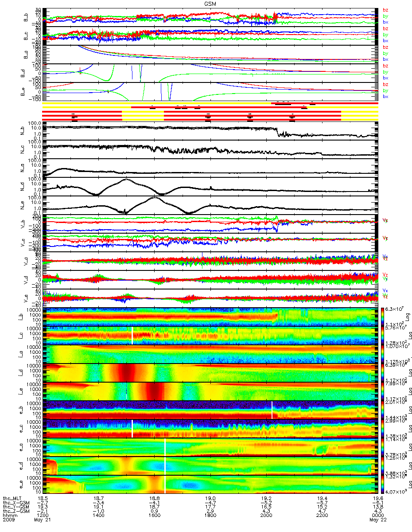Click the i_b ion spectrogram axis label
Screen dimensions: 412x532
click(x=21, y=317)
